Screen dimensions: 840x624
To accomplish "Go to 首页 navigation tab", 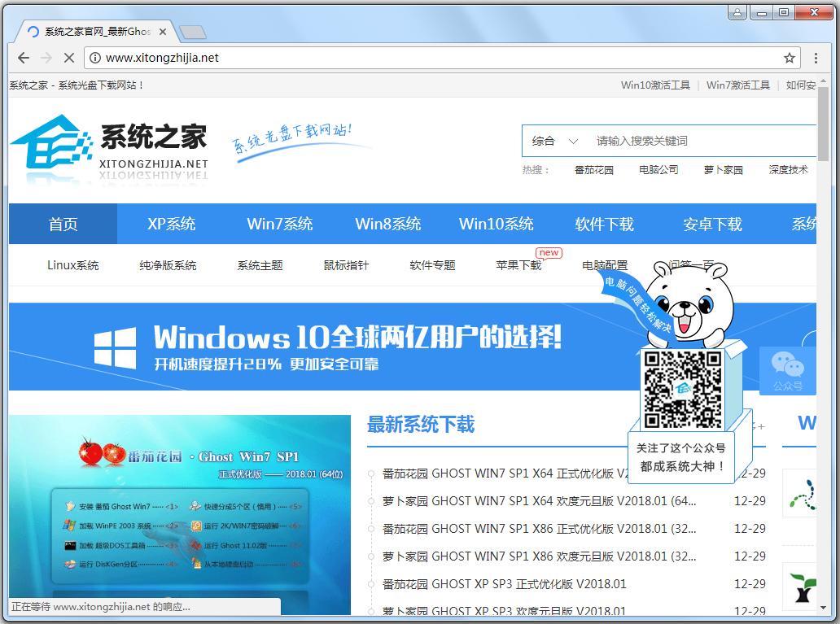I will tap(63, 224).
